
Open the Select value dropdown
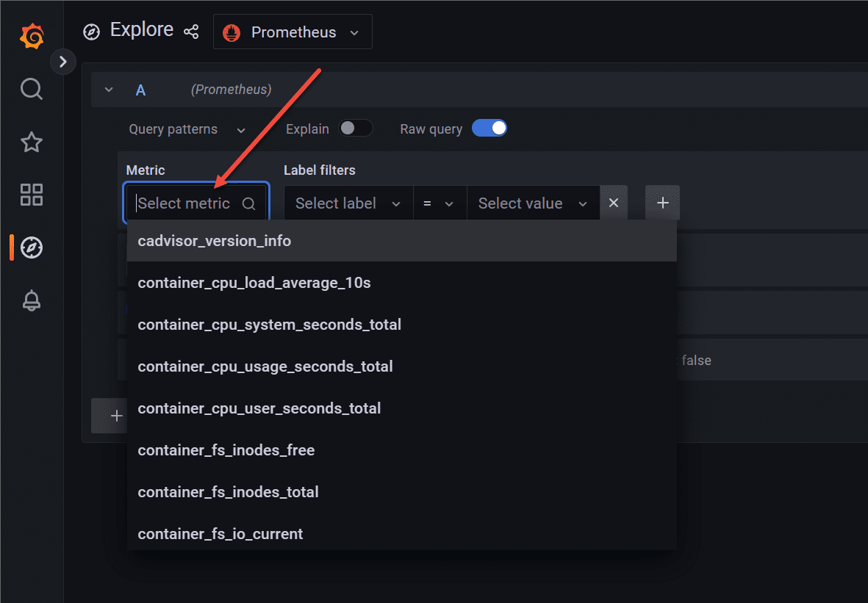point(534,203)
